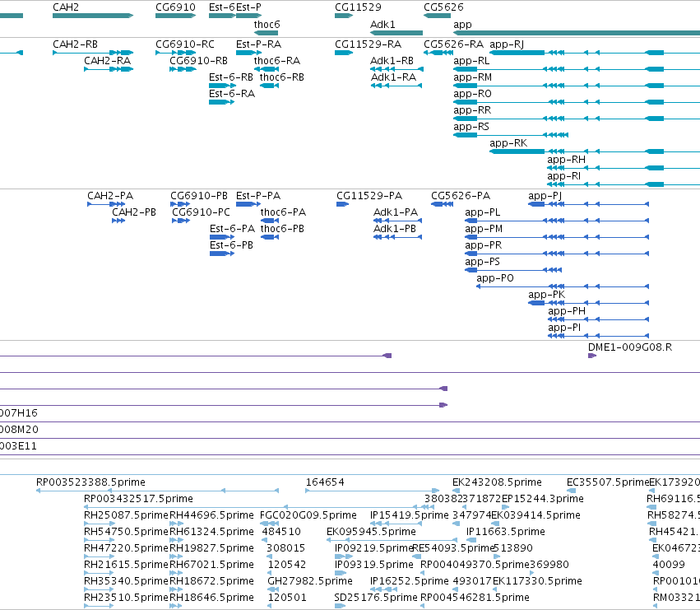Viewport: 700px width, 610px height.
Task: Click app-RI transcript
Action: [624, 184]
